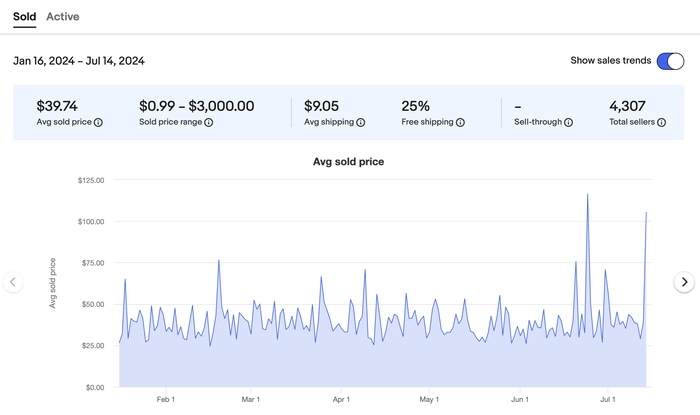The height and width of the screenshot is (415, 700).
Task: Click the info icon beside Sold price range
Action: click(x=208, y=123)
